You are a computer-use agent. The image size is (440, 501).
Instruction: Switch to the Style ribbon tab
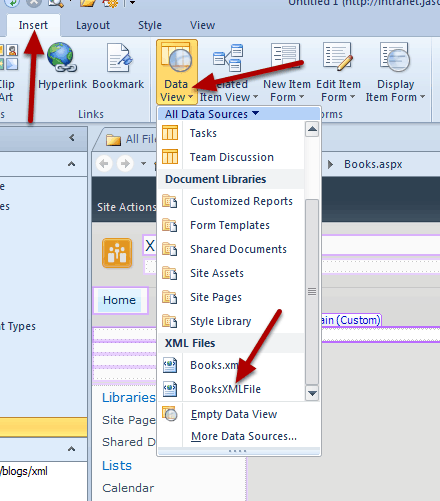[x=150, y=25]
